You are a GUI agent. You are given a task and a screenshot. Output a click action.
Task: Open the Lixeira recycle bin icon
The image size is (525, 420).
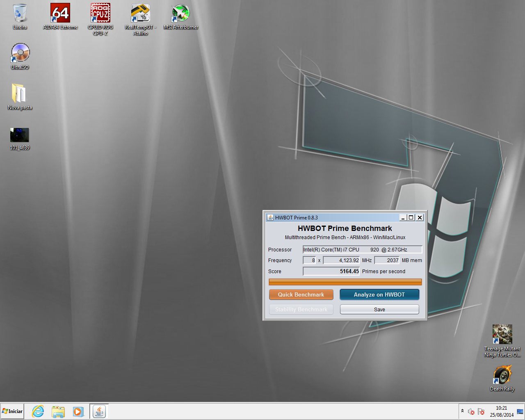click(20, 17)
